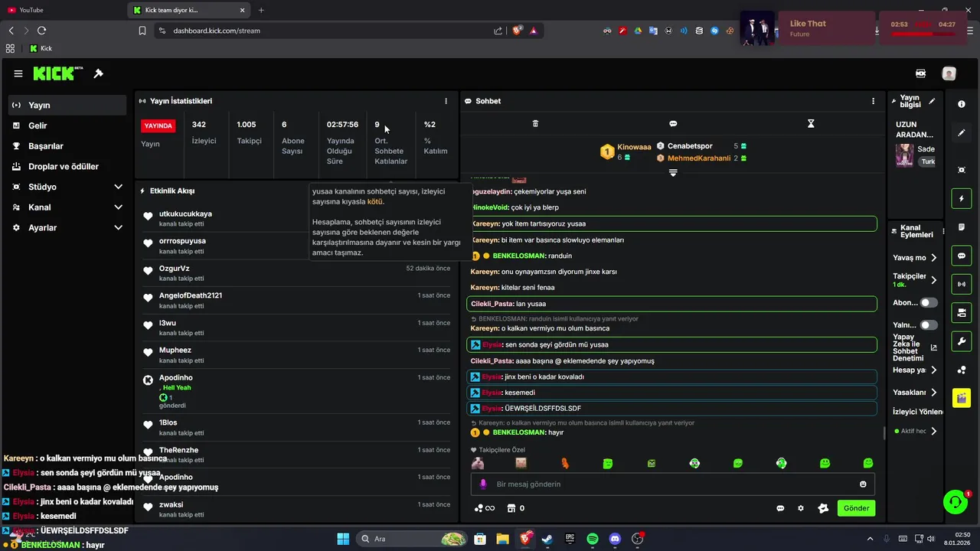Expand the Stüdyo menu chevron
Viewport: 980px width, 551px height.
pos(118,187)
